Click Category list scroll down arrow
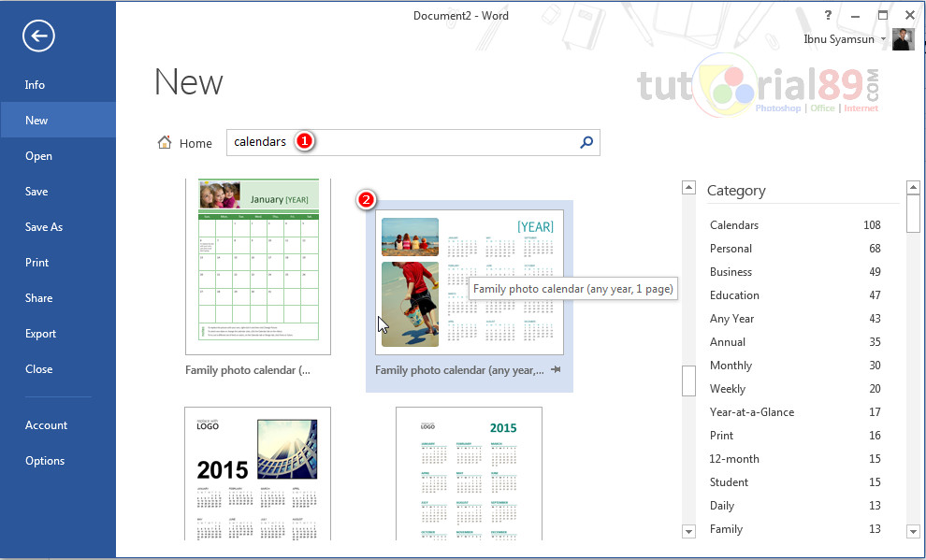Image resolution: width=926 pixels, height=560 pixels. point(913,532)
